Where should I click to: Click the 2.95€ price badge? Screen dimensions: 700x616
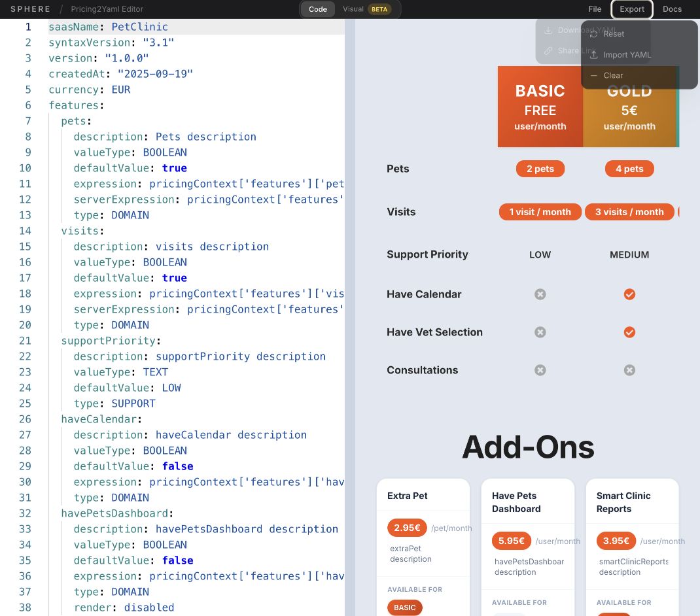tap(407, 528)
